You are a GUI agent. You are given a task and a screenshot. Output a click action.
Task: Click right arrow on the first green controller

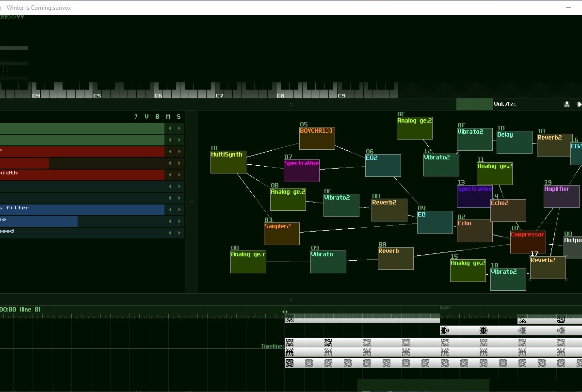click(179, 128)
